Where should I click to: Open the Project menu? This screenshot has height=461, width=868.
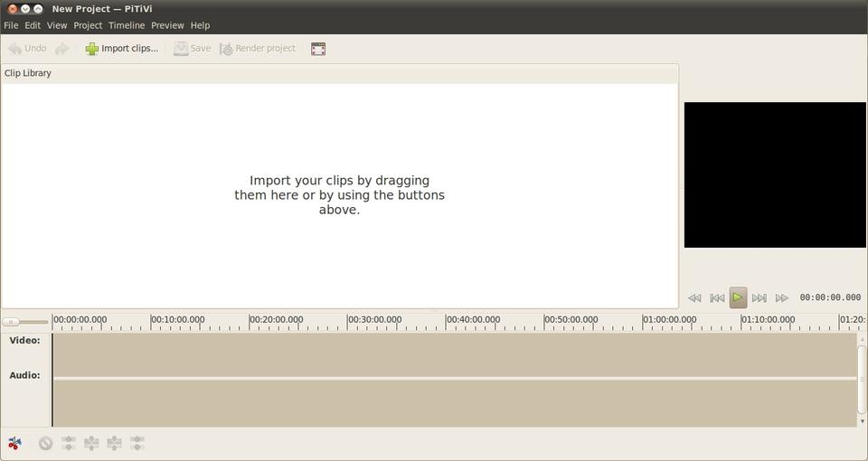coord(88,25)
